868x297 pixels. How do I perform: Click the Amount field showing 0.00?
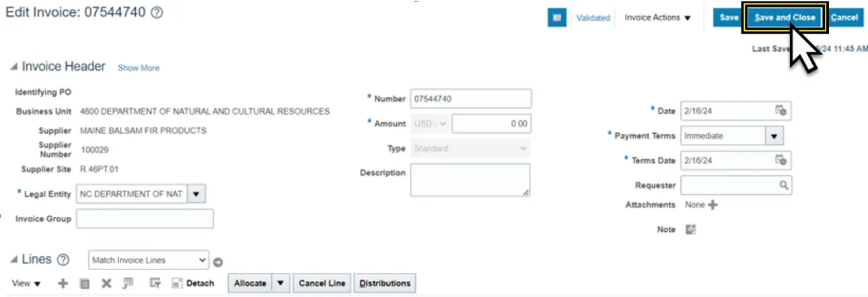click(491, 124)
